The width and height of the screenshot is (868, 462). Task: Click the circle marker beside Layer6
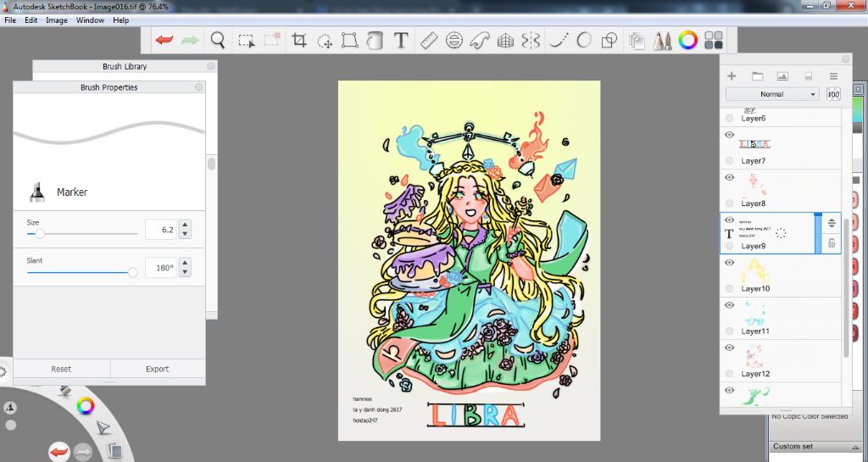click(x=729, y=119)
